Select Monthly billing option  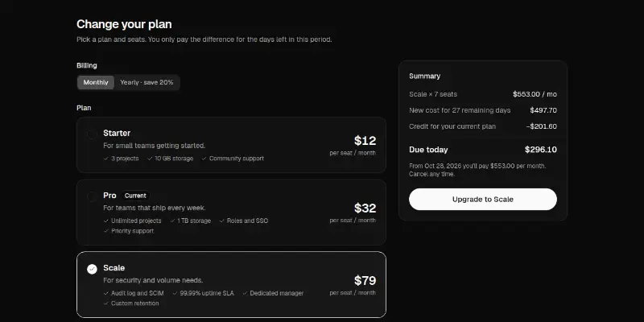pos(96,83)
